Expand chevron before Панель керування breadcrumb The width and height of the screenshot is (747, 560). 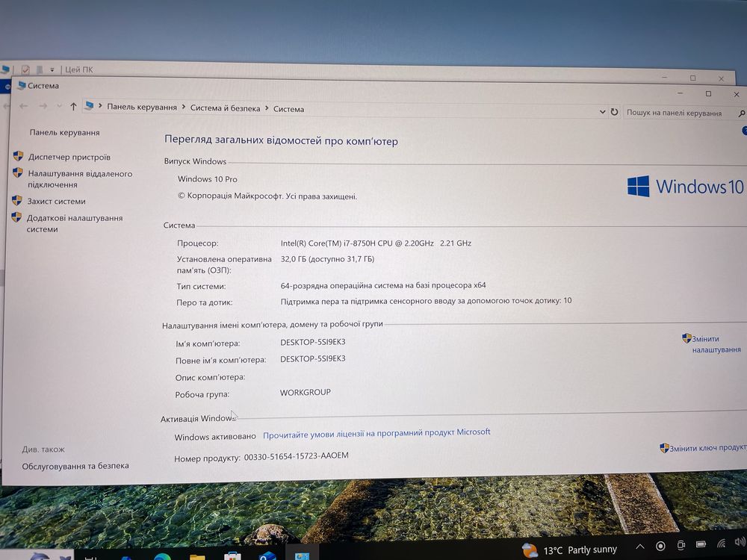tap(101, 106)
